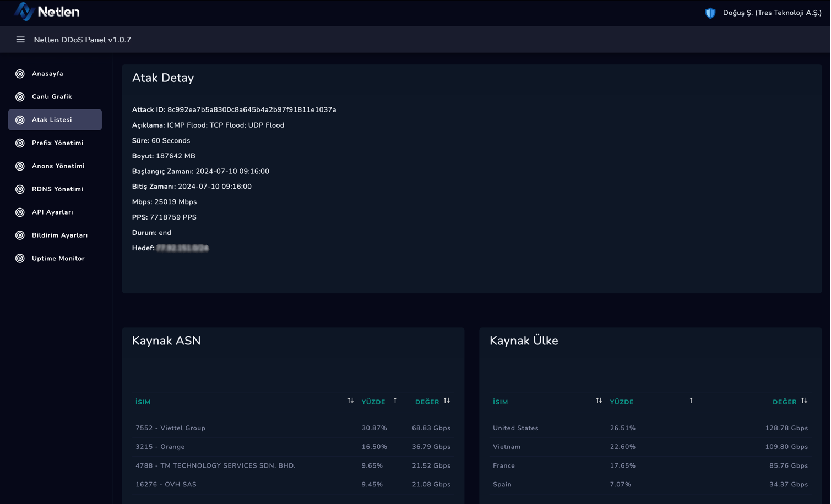Select the Vietnam country row
The height and width of the screenshot is (504, 831).
tap(650, 447)
